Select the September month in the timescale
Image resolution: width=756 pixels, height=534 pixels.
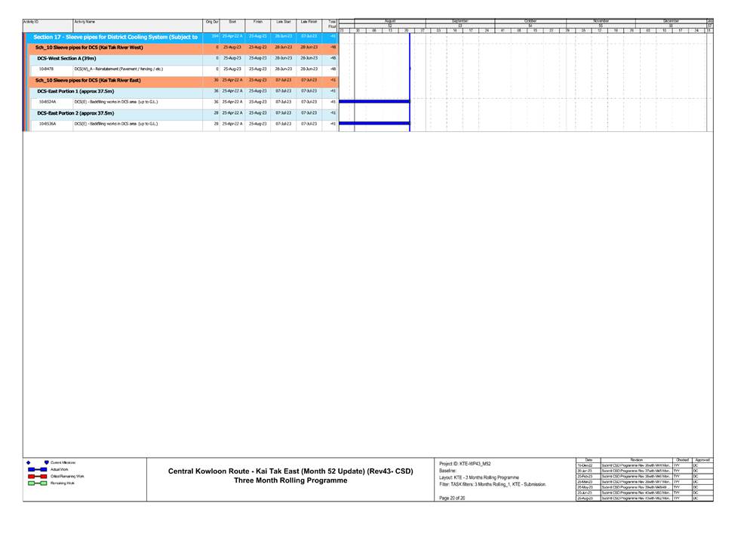[x=460, y=21]
